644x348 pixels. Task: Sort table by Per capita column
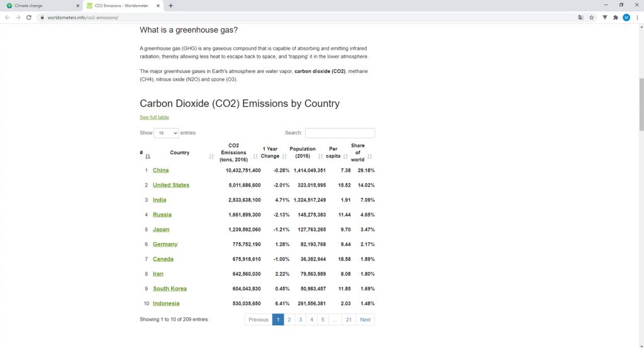tap(337, 152)
